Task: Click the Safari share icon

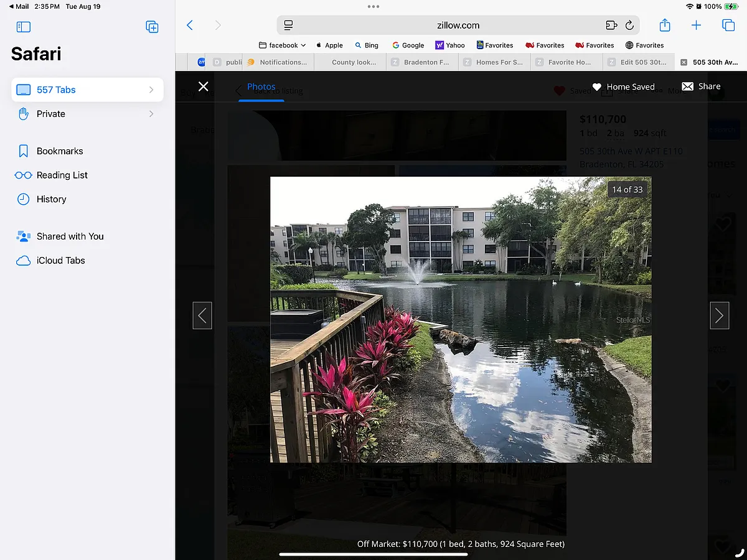Action: [x=665, y=25]
